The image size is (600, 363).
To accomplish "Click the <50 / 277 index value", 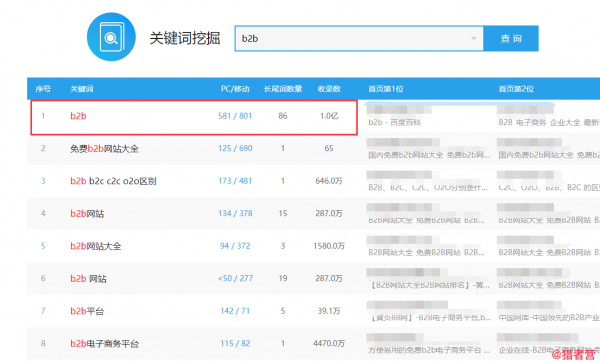I will pos(235,278).
